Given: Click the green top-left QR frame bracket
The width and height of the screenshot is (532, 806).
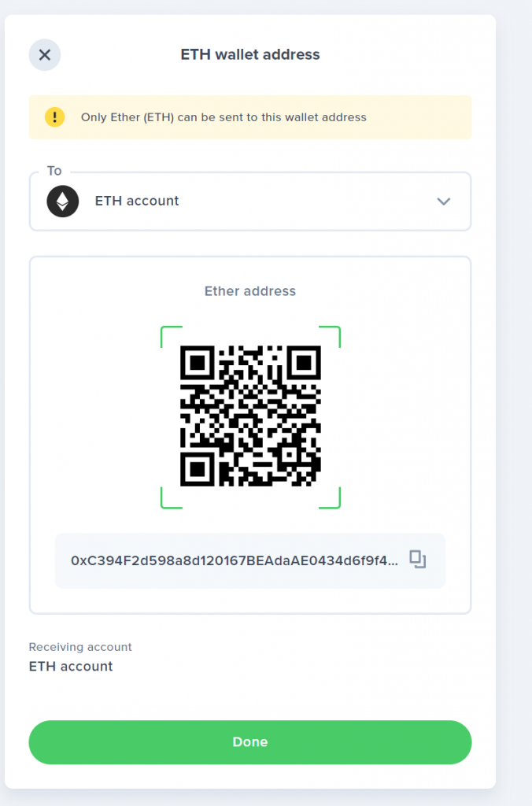Looking at the screenshot, I should click(171, 336).
